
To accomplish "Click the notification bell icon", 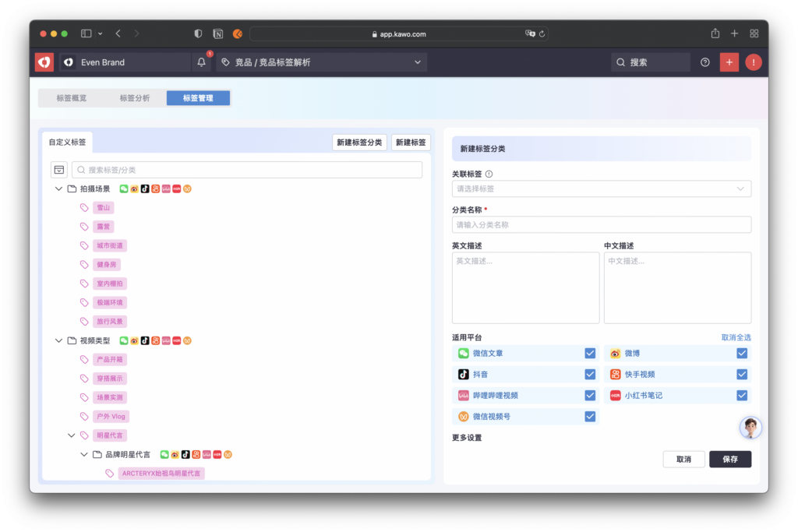I will [x=202, y=62].
